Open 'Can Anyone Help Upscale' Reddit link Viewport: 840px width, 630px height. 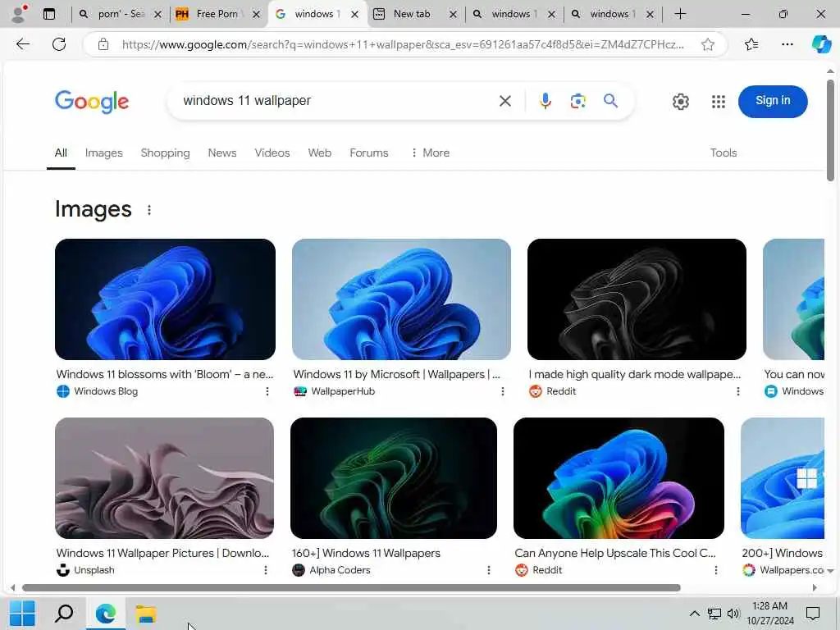point(615,553)
